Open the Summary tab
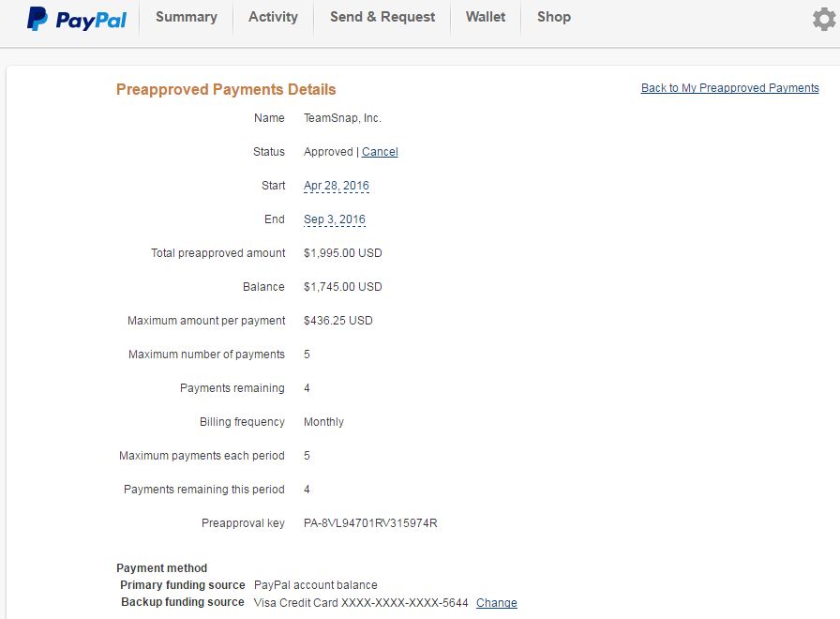The image size is (840, 619). click(187, 17)
